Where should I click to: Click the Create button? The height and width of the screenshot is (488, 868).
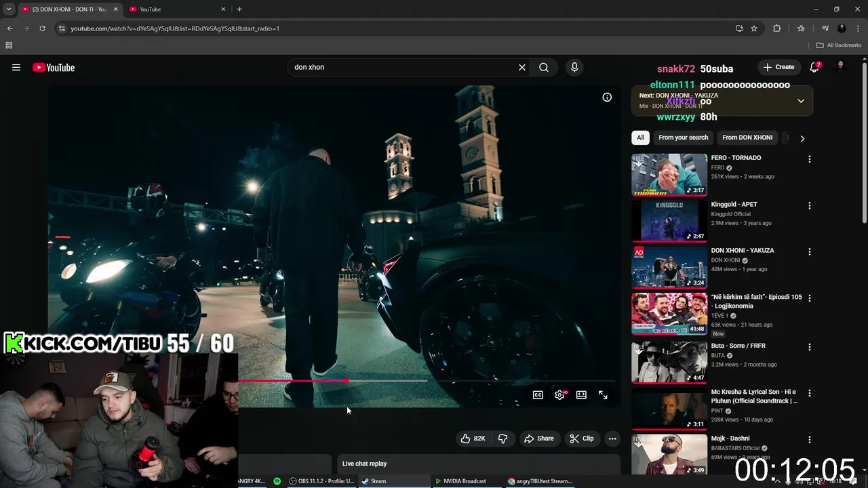click(x=778, y=67)
